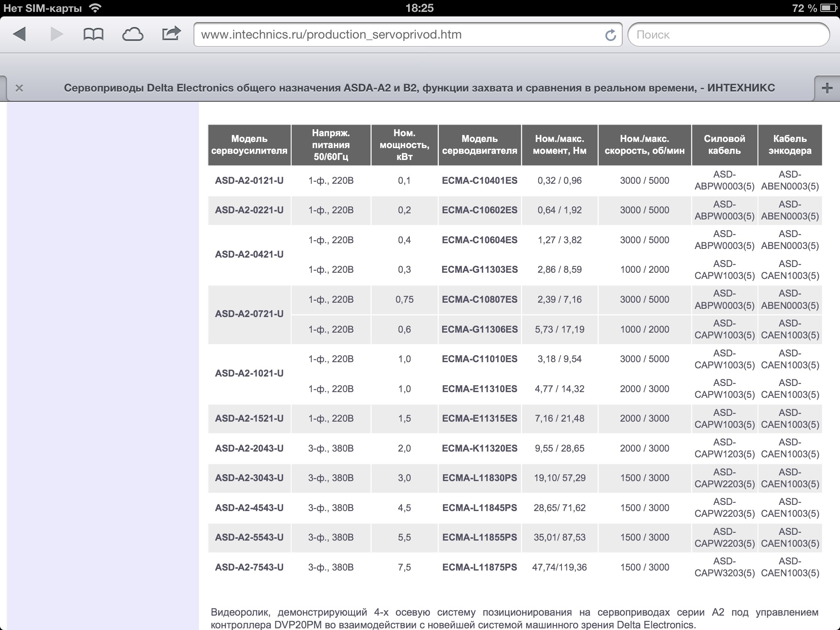The image size is (840, 630).
Task: Tap the ECMA-G11306ES servo motor cell
Action: coord(479,329)
